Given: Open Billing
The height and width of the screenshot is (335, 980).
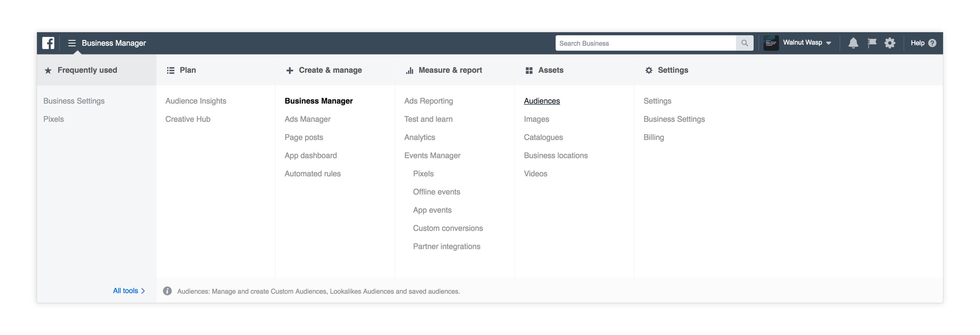Looking at the screenshot, I should click(653, 138).
